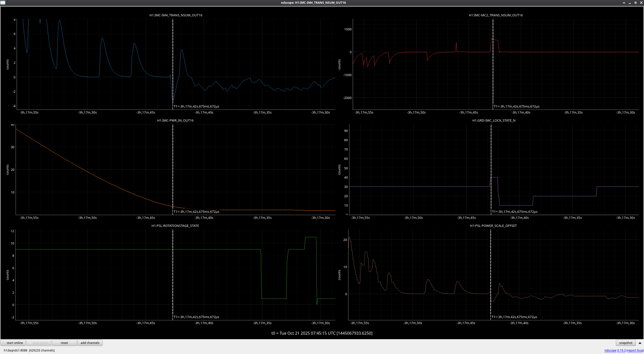
Task: Take a snapshot of the plots
Action: click(625, 343)
